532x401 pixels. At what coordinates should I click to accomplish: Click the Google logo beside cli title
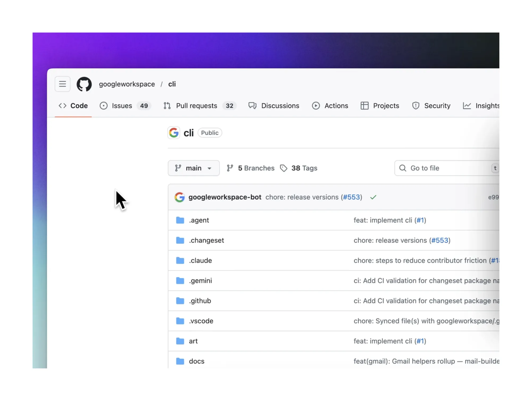point(174,133)
